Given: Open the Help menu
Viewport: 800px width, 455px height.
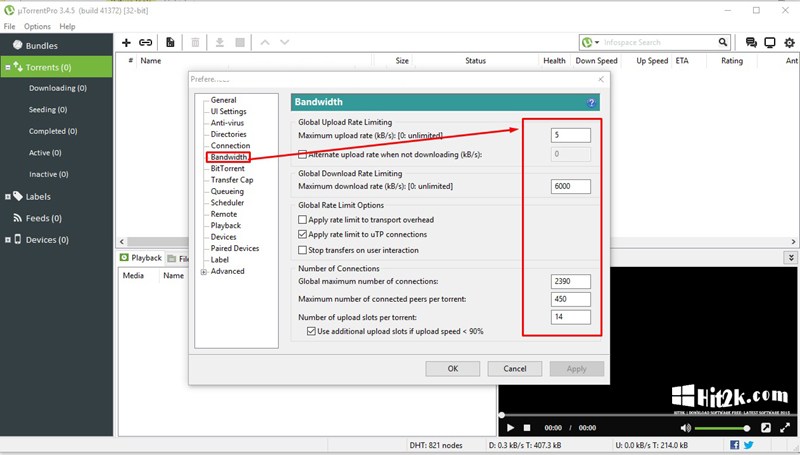Looking at the screenshot, I should (67, 26).
